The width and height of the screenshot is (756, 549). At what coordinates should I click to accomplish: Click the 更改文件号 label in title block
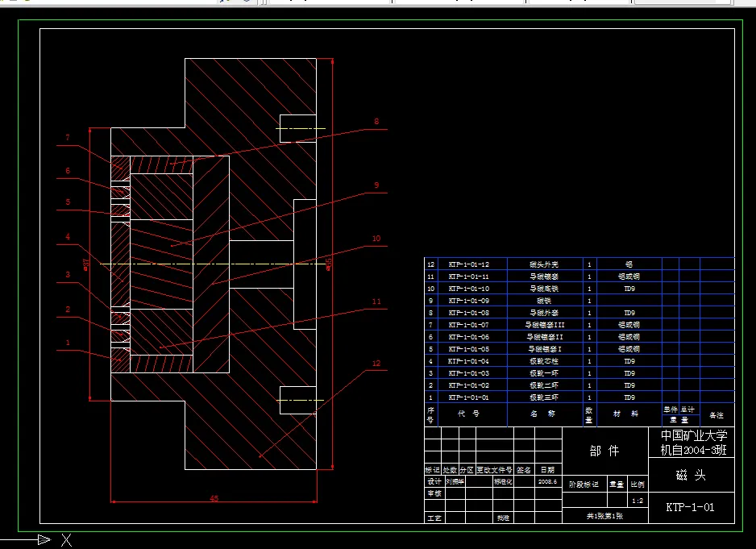(494, 470)
